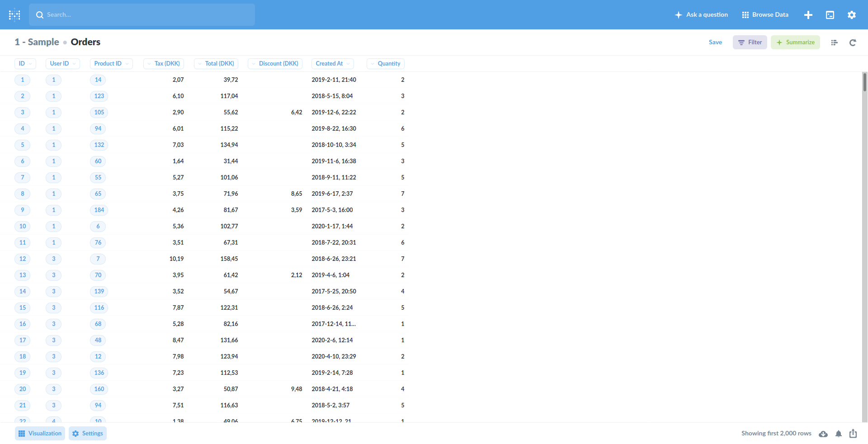868x444 pixels.
Task: Open admin settings with the gear icon
Action: (852, 14)
